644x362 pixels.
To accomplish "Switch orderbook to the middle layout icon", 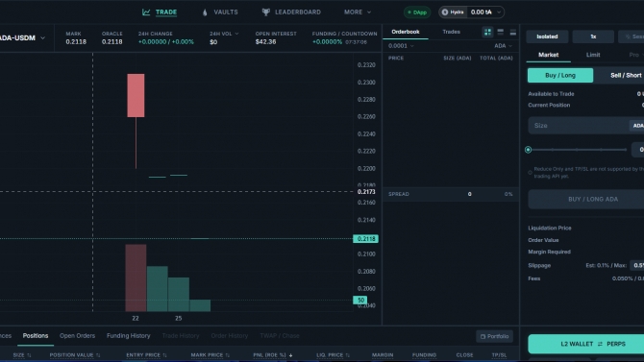I will coord(500,32).
